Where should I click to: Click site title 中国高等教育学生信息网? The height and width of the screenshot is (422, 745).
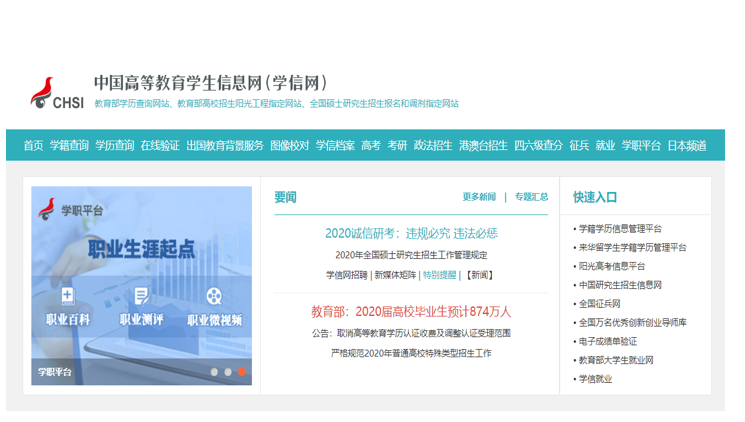pos(210,83)
